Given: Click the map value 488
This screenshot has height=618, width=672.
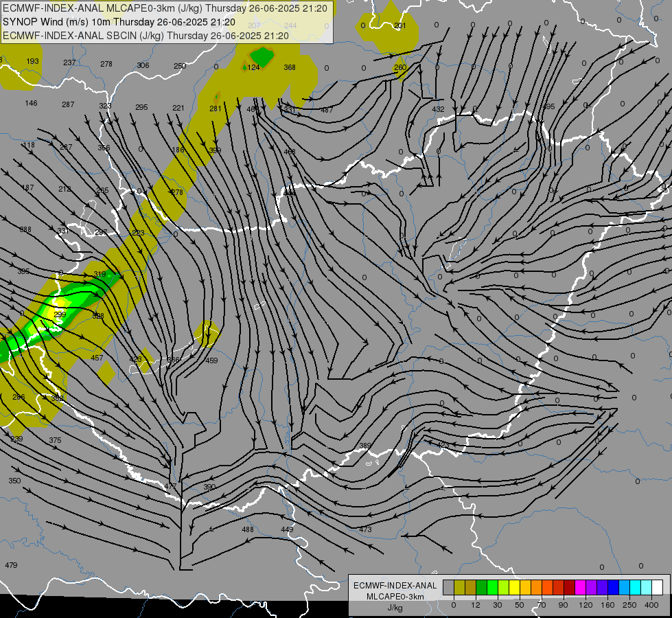Looking at the screenshot, I should tap(248, 529).
